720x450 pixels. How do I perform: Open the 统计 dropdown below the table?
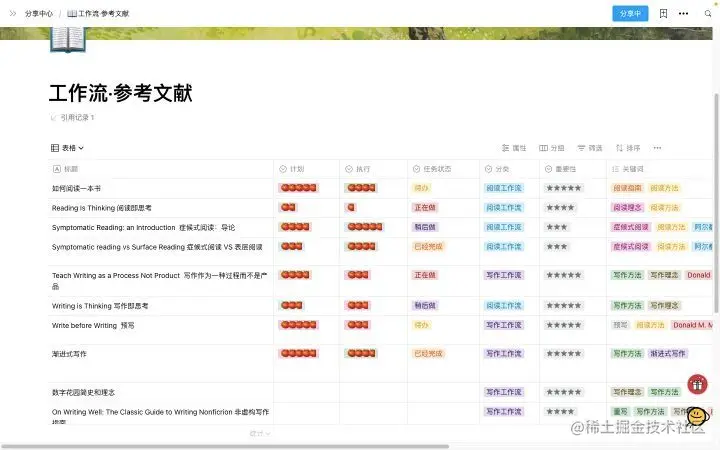(x=260, y=433)
